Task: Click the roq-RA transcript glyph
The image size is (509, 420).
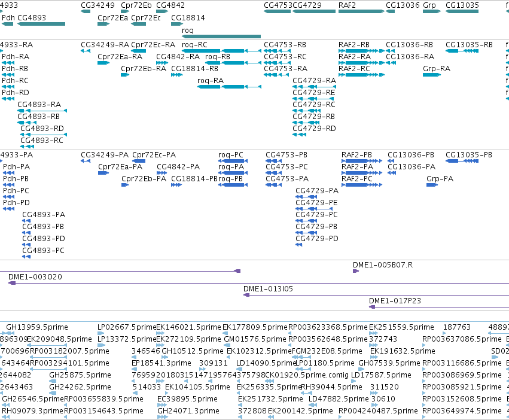Action: tap(229, 87)
